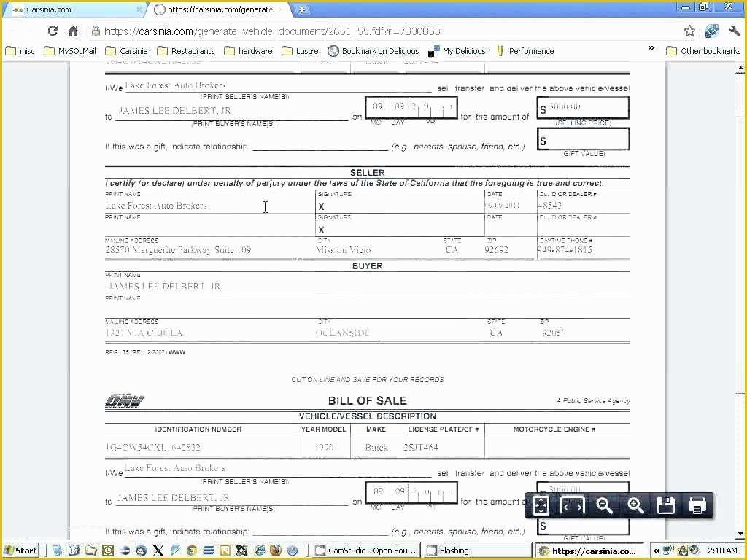Viewport: 747px width, 560px height.
Task: Click the mailing address 28570 Marguerite Parkway
Action: (x=178, y=249)
